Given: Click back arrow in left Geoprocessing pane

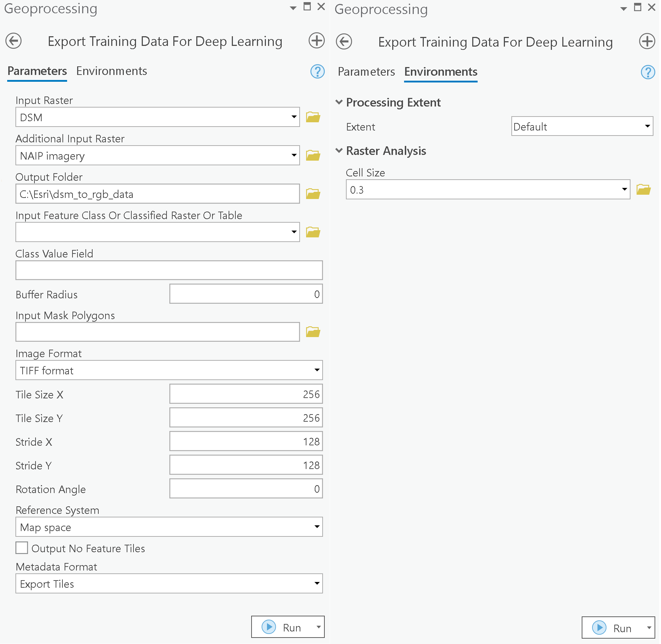Looking at the screenshot, I should (x=14, y=41).
